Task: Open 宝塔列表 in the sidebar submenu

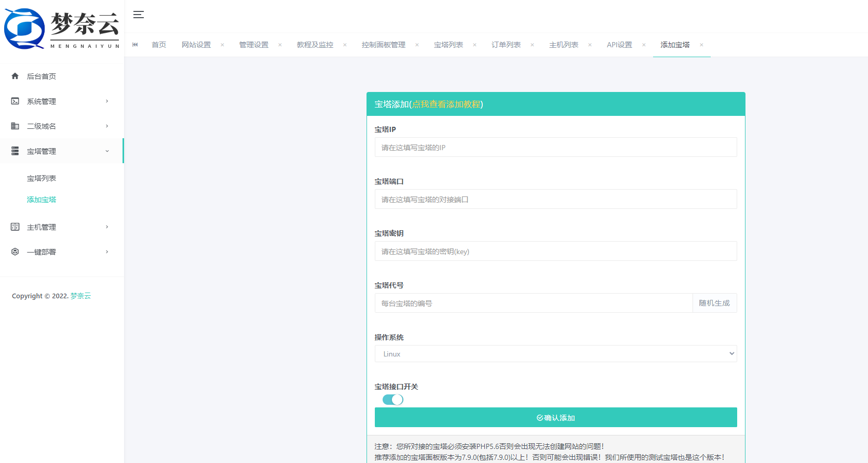Action: 42,178
